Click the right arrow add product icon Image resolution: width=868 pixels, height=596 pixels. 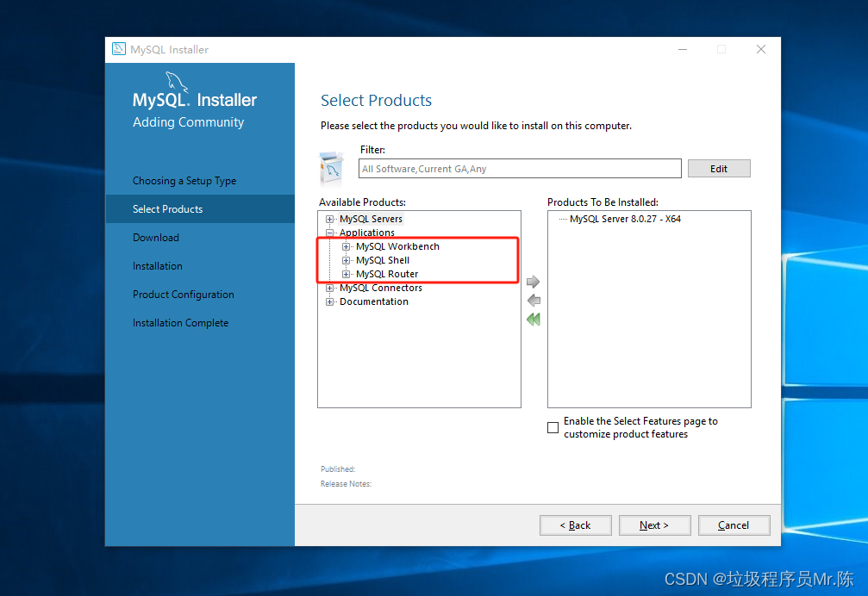tap(533, 282)
